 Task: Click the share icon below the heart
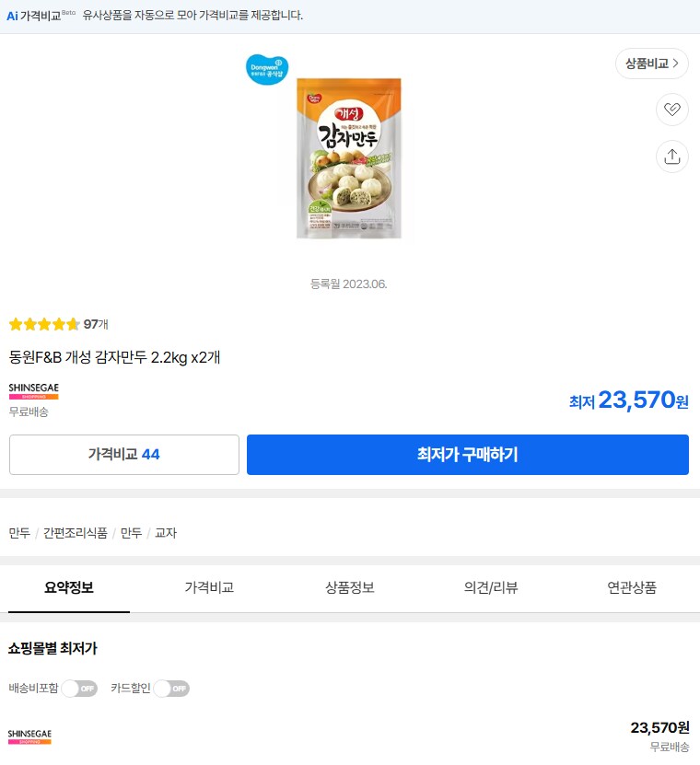click(x=672, y=156)
